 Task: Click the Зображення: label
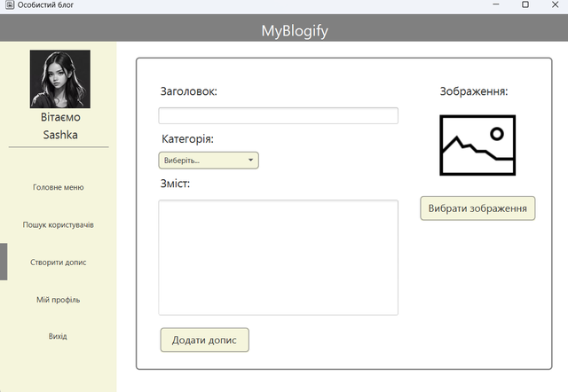coord(474,91)
